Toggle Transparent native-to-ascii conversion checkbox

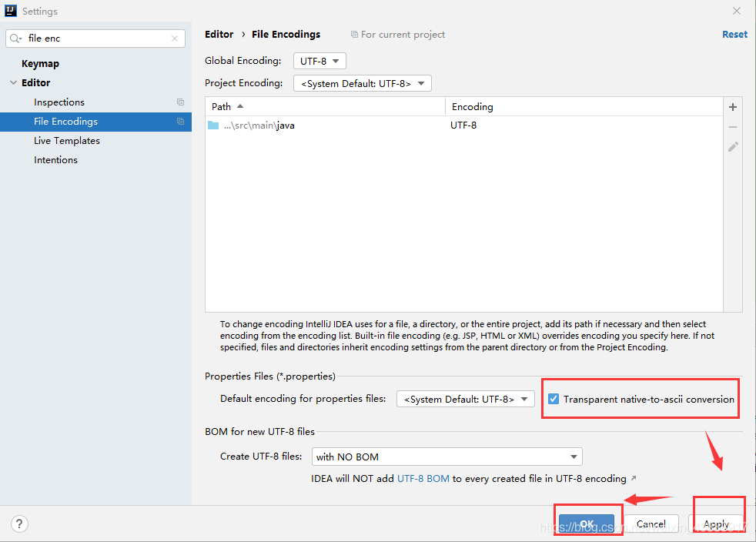coord(554,399)
